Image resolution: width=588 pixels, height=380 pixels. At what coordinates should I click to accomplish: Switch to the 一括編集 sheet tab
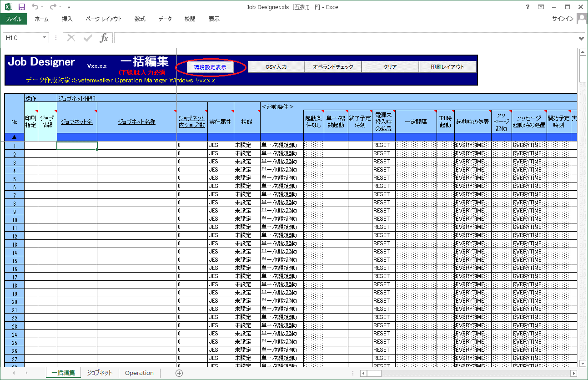pos(63,373)
